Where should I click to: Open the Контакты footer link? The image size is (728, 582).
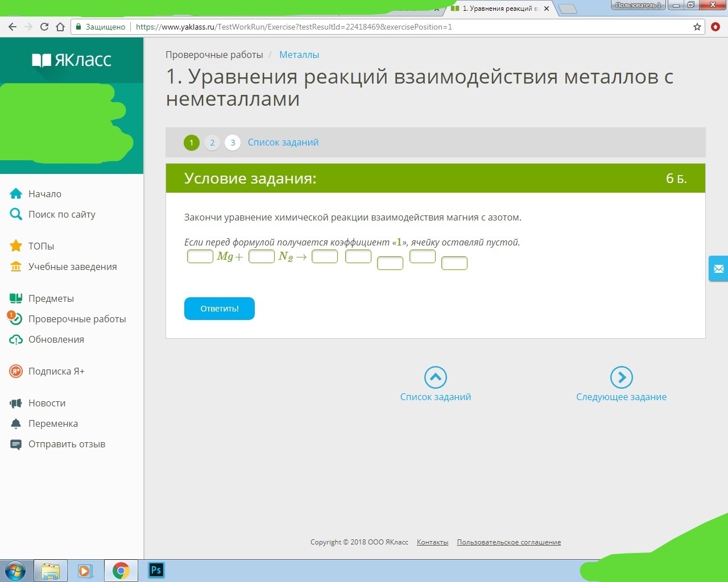tap(433, 542)
